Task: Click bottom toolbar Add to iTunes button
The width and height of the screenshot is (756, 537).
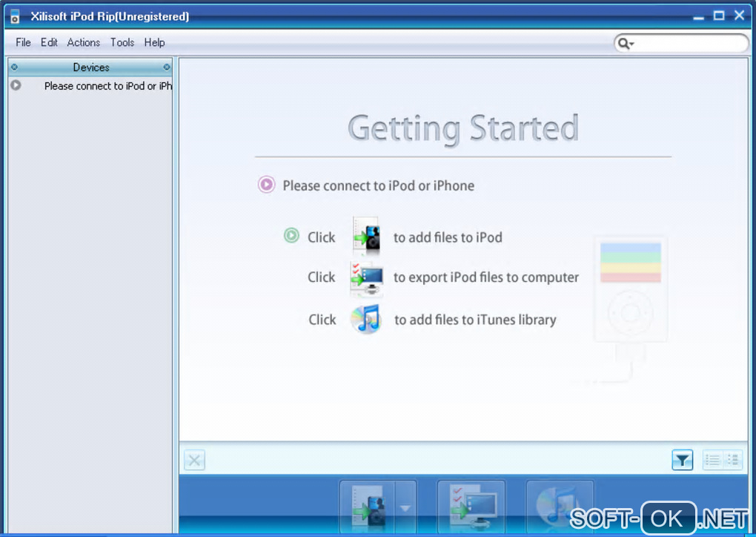Action: point(560,507)
